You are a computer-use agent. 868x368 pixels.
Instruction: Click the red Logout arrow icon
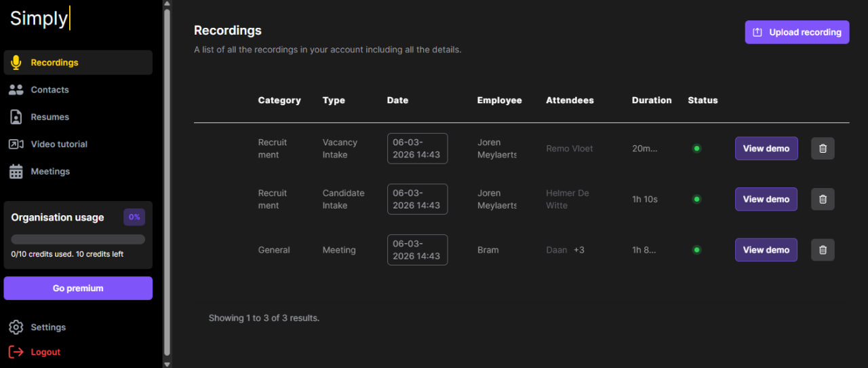[16, 352]
